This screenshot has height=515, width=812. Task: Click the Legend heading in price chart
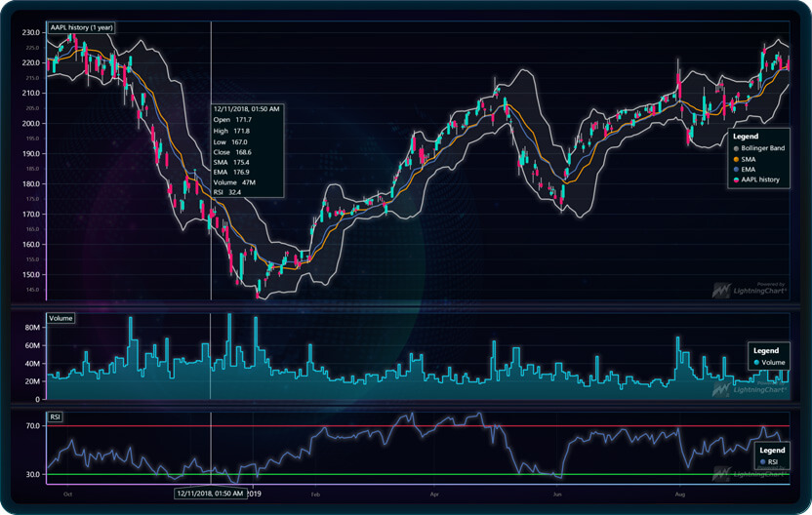point(746,137)
